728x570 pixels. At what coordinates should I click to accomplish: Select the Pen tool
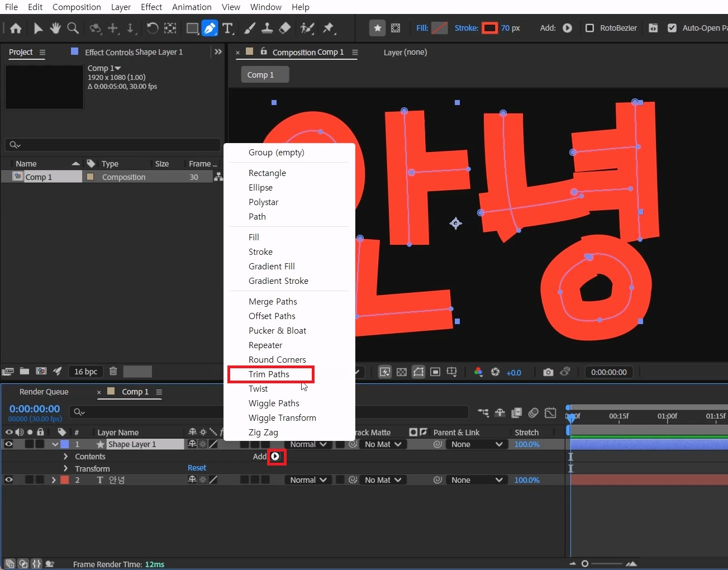210,28
